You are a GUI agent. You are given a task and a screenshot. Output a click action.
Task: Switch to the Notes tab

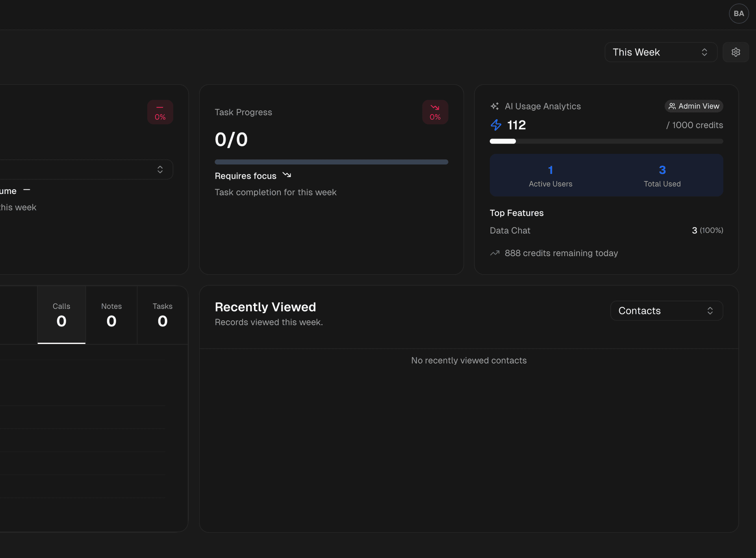click(x=111, y=315)
